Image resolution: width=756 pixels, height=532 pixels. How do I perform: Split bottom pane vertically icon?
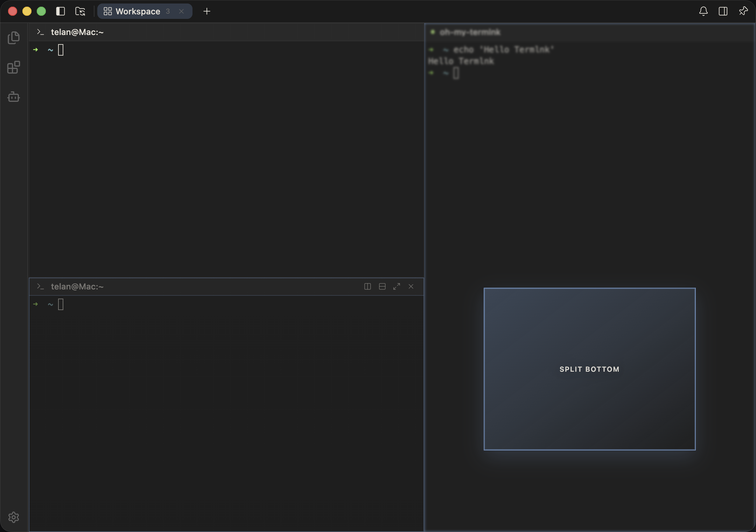[367, 286]
